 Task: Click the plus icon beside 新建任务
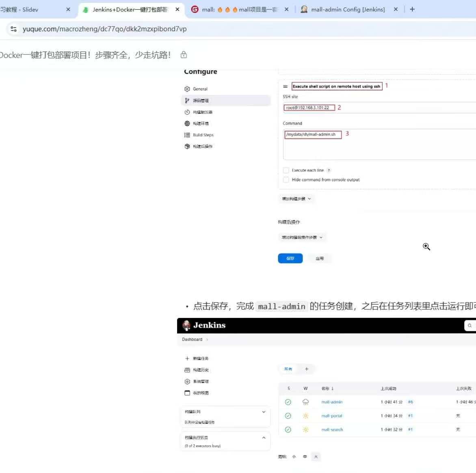pos(187,359)
